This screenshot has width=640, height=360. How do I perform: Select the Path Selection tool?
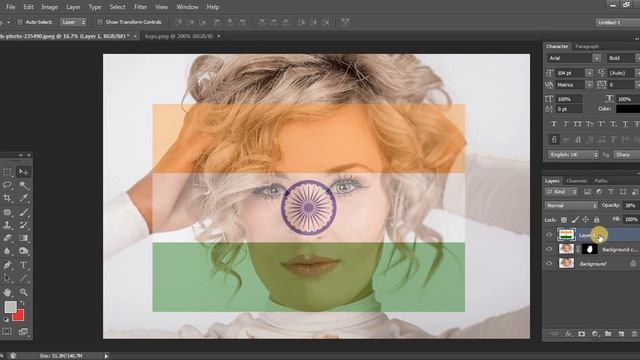pyautogui.click(x=7, y=279)
